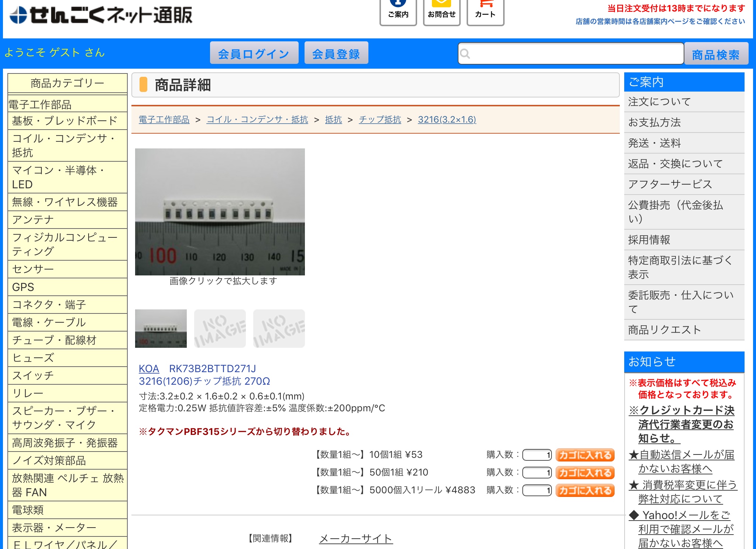Open 消費税率変更に伴う弊社対応について notice
This screenshot has height=549, width=756.
click(683, 492)
